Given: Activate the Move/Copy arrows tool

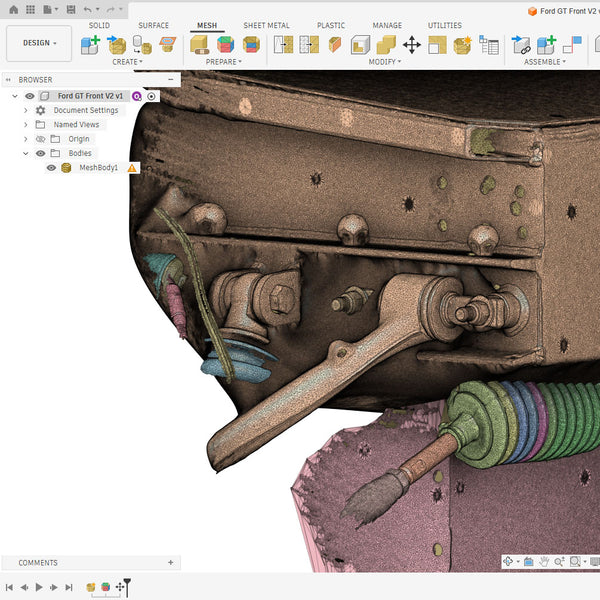Looking at the screenshot, I should (x=412, y=45).
